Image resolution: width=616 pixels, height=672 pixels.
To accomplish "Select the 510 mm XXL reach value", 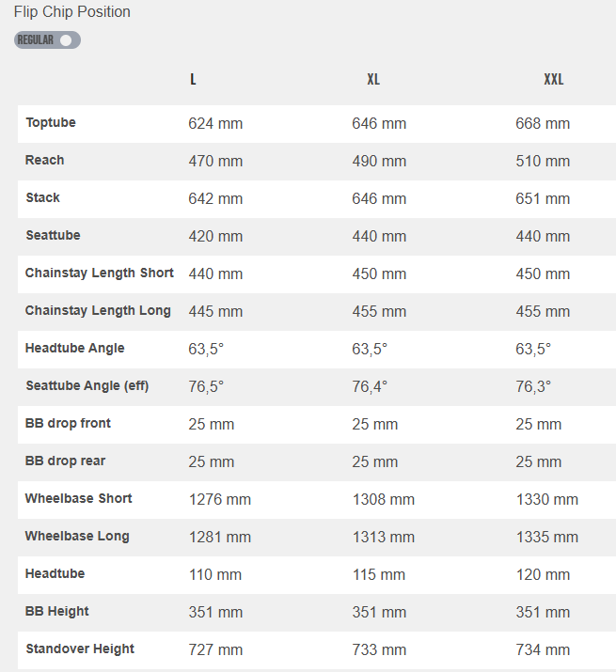I will click(543, 161).
